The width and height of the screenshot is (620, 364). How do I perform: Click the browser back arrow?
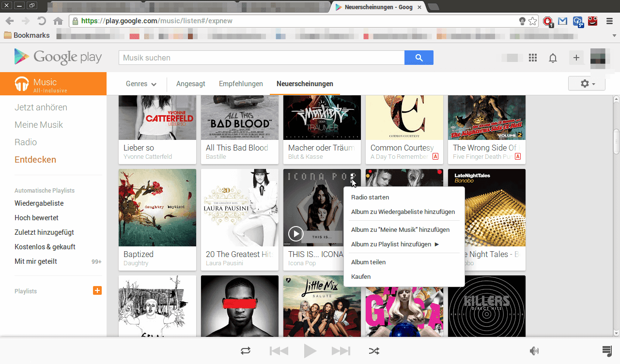(10, 21)
